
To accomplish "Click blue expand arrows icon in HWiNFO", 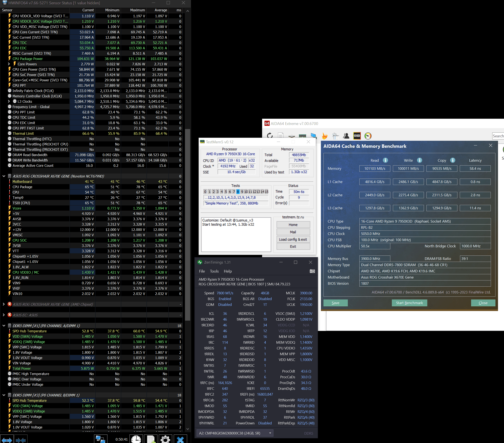I will coord(7,440).
